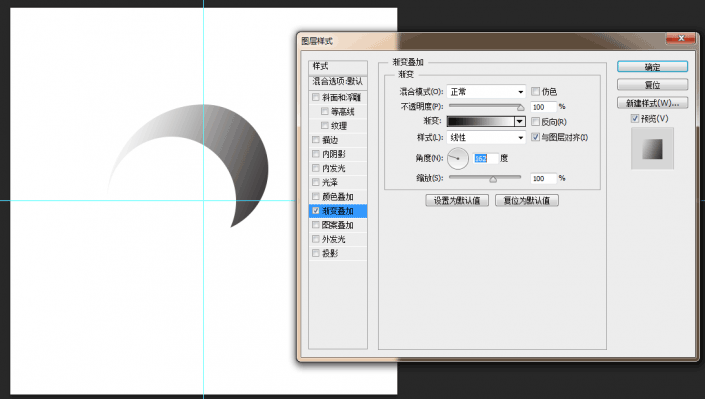Image resolution: width=705 pixels, height=399 pixels.
Task: Enable 投影 checkbox
Action: [316, 253]
